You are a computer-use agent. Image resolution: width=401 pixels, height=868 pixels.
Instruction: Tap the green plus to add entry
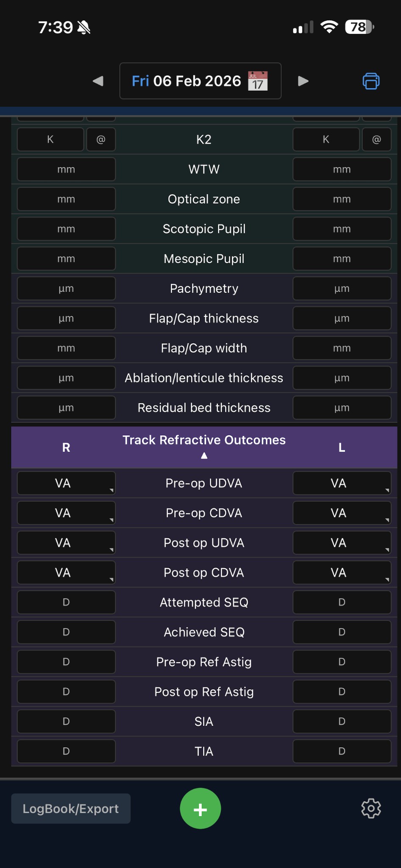[200, 808]
